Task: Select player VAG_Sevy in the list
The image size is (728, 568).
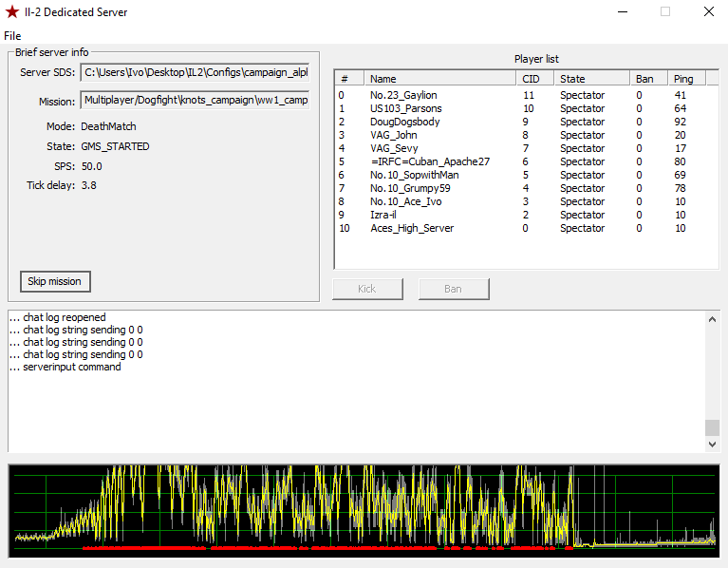Action: [394, 148]
